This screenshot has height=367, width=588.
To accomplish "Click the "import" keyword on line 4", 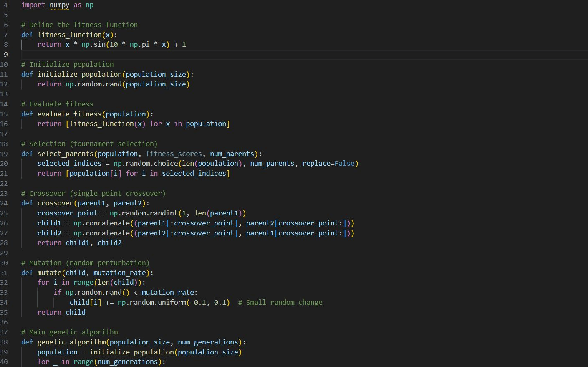I will point(33,5).
